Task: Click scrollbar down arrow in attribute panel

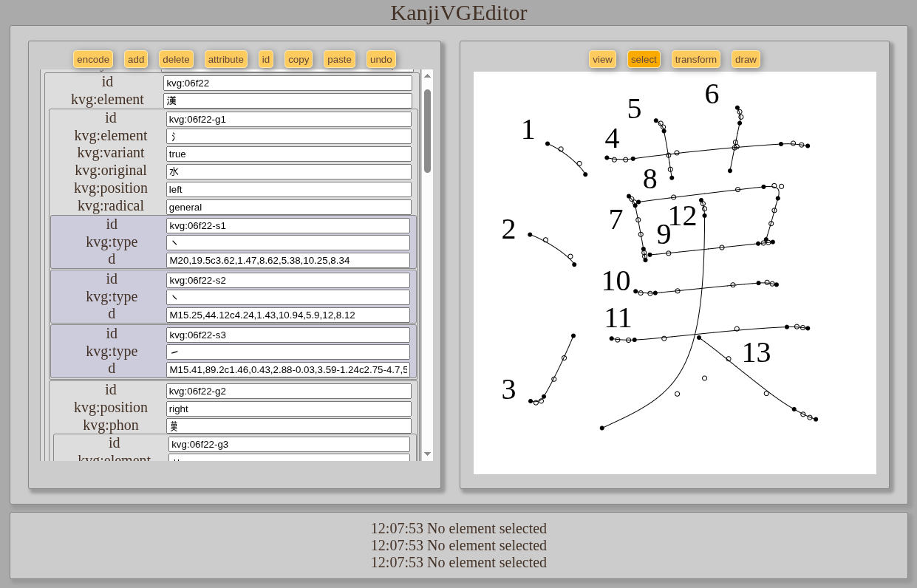Action: (427, 454)
